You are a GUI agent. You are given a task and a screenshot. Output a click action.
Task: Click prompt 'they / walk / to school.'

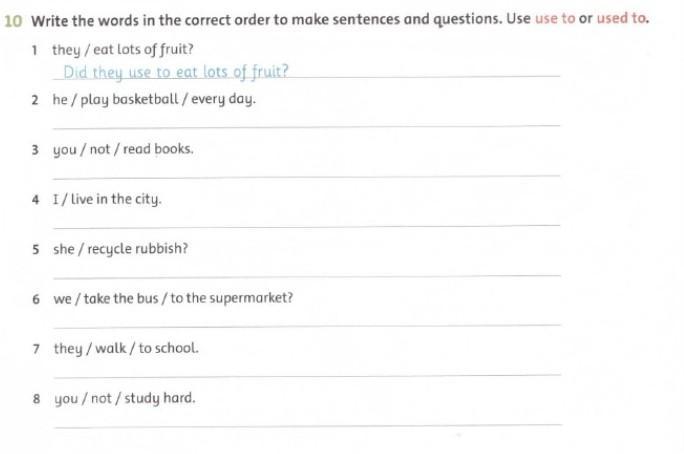point(126,349)
